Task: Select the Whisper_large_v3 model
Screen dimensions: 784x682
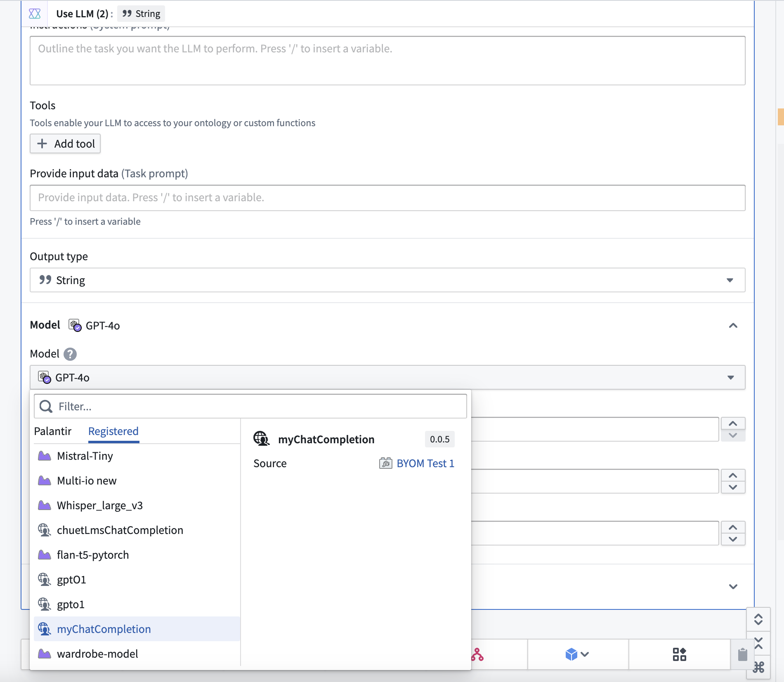Action: (x=137, y=505)
